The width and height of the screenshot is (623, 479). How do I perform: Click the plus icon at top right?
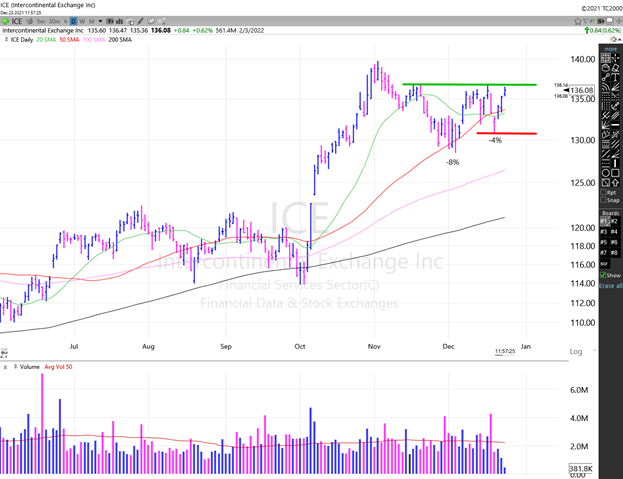(x=619, y=21)
